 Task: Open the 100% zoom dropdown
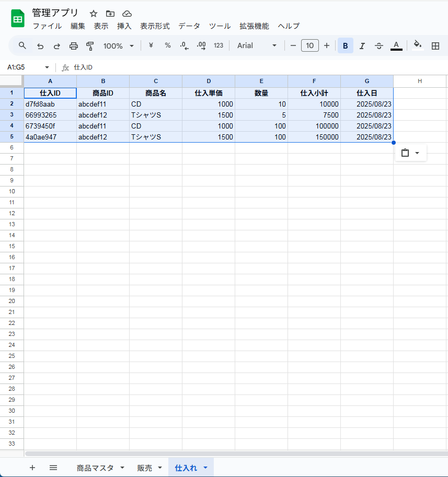point(118,46)
